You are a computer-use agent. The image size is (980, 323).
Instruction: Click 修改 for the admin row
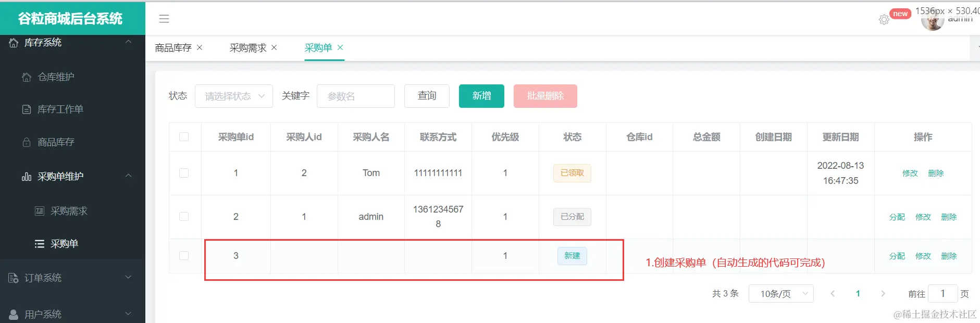pyautogui.click(x=923, y=217)
